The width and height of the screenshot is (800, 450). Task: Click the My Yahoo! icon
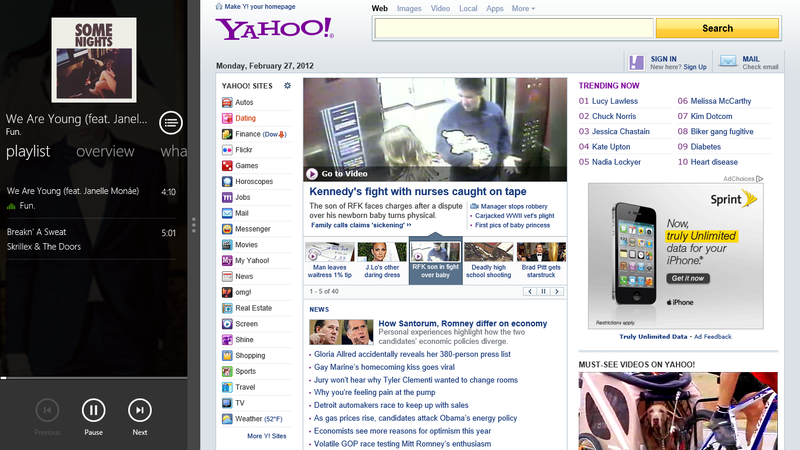pyautogui.click(x=227, y=261)
